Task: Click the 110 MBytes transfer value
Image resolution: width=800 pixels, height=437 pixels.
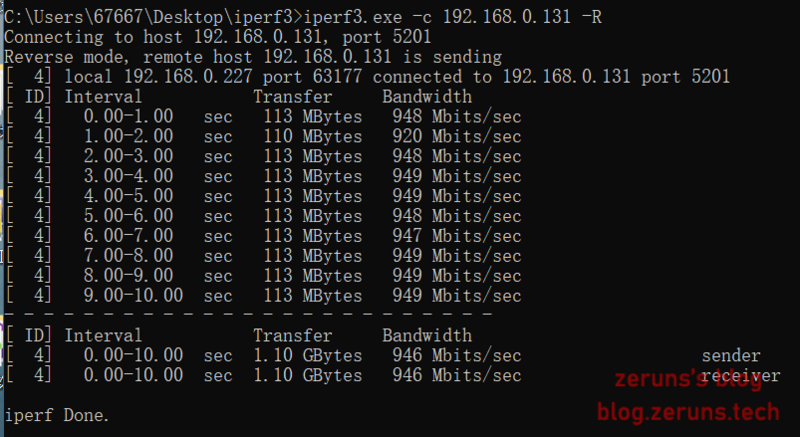Action: 313,137
